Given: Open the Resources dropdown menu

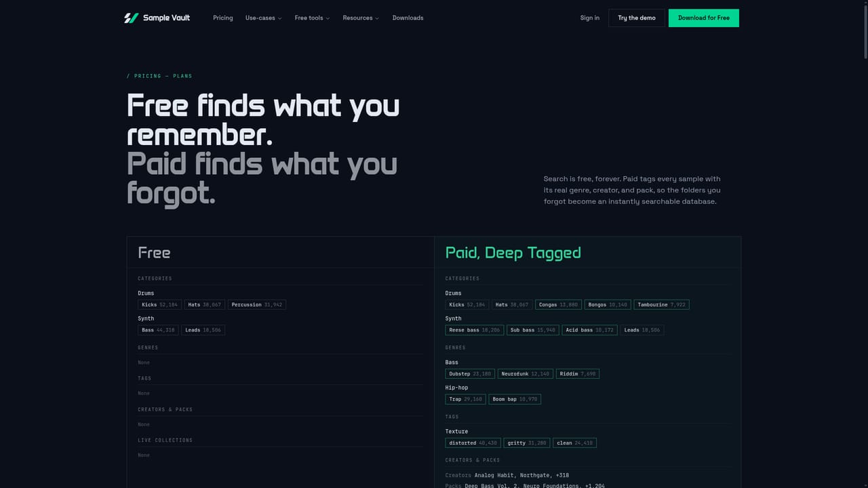Looking at the screenshot, I should [x=361, y=18].
